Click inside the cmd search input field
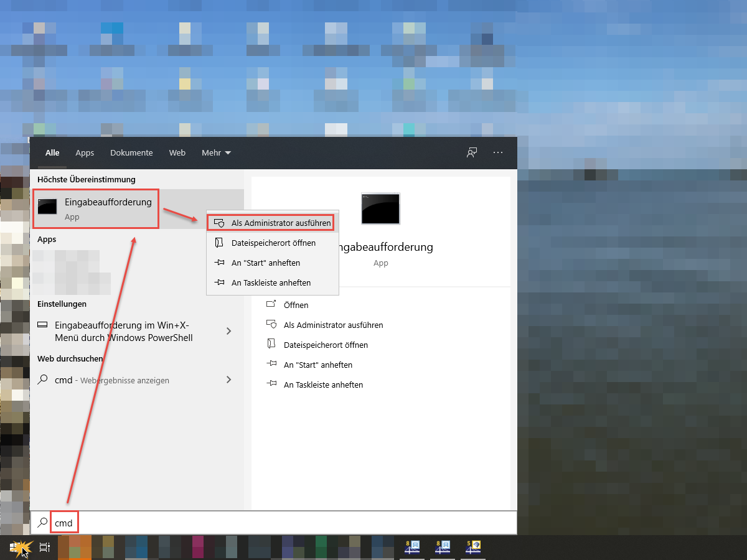The width and height of the screenshot is (747, 560). tap(64, 522)
